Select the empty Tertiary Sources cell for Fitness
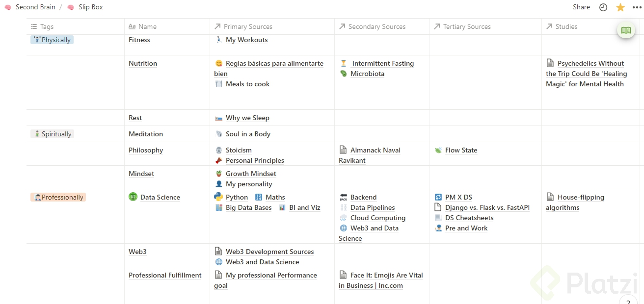The width and height of the screenshot is (644, 304). pos(485,45)
